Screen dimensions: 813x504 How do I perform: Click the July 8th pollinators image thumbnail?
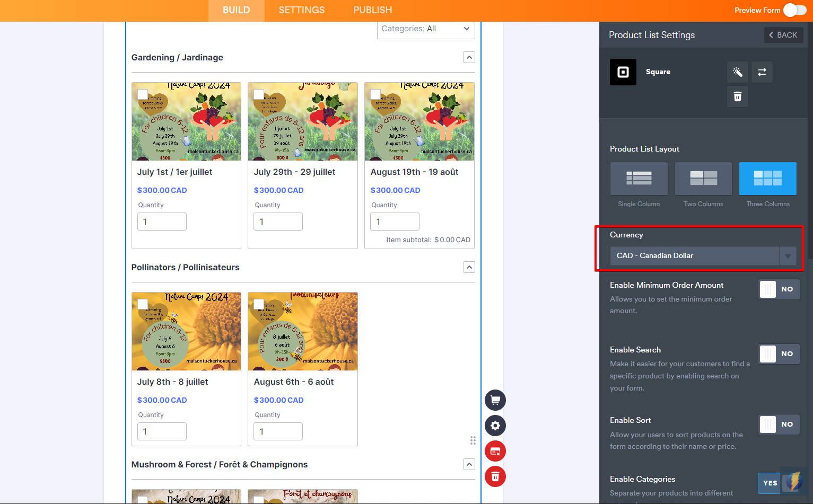[x=187, y=331]
